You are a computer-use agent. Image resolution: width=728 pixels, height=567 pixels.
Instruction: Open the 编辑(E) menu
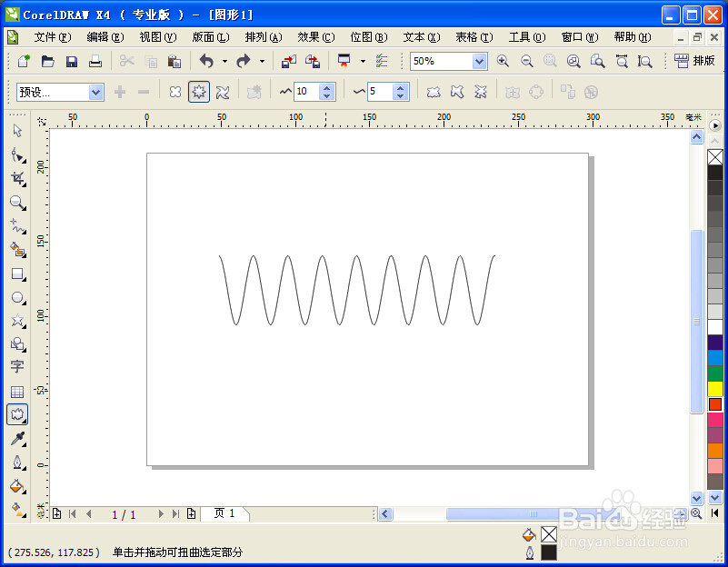105,37
